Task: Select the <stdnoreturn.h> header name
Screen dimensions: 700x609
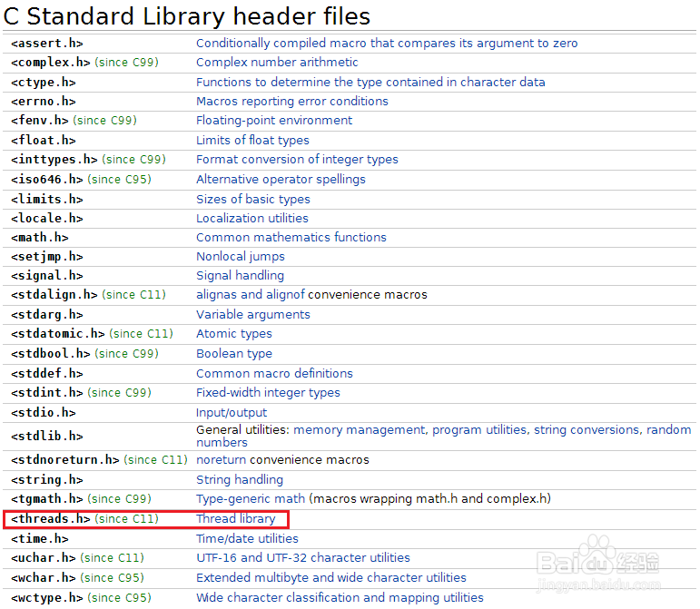Action: click(64, 460)
